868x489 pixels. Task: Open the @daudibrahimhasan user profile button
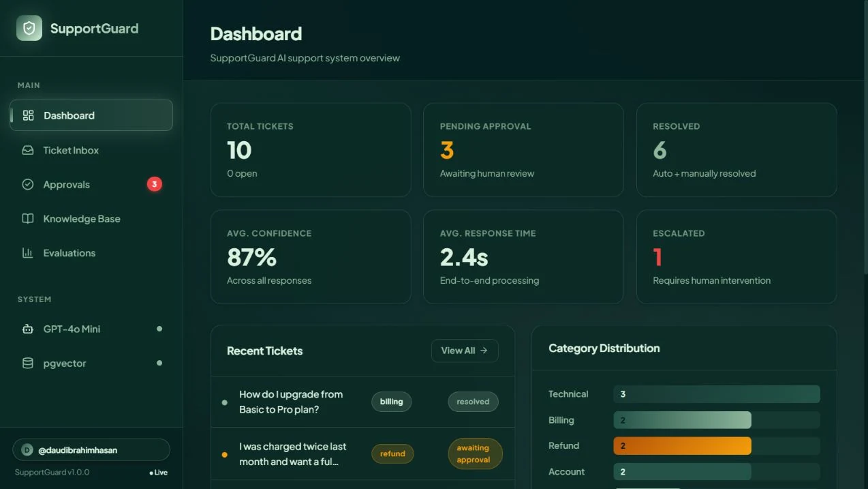coord(91,450)
